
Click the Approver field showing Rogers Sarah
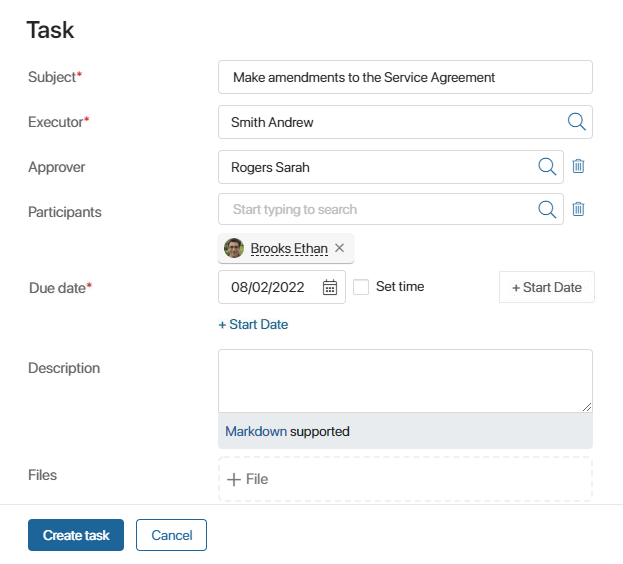coord(391,167)
